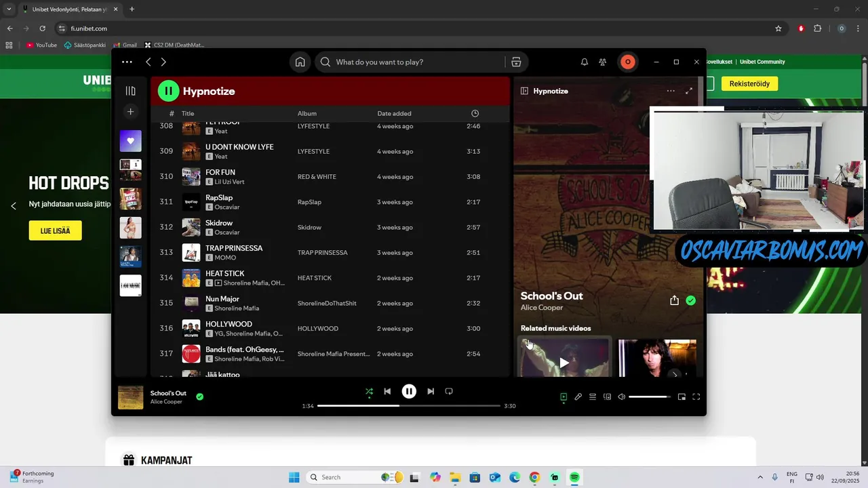This screenshot has height=488, width=868.
Task: Enter fullscreen player mode
Action: (x=696, y=397)
